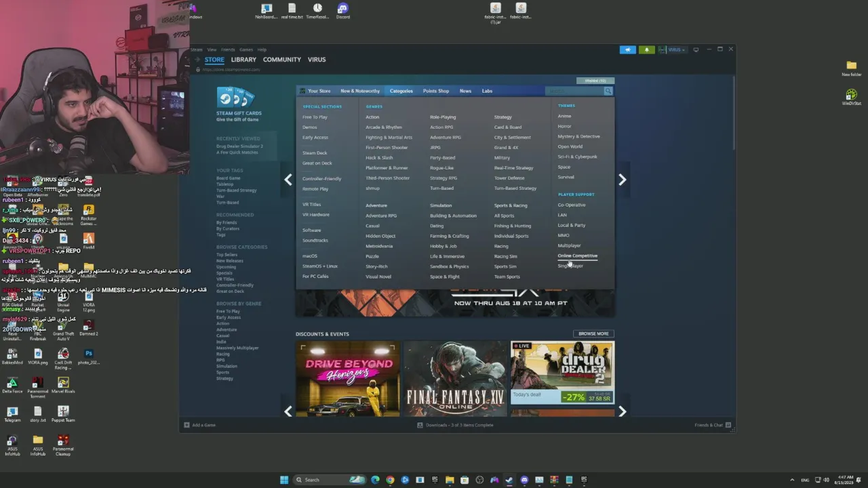Click the Steam page scrollbar
Image resolution: width=868 pixels, height=488 pixels.
coord(733,113)
